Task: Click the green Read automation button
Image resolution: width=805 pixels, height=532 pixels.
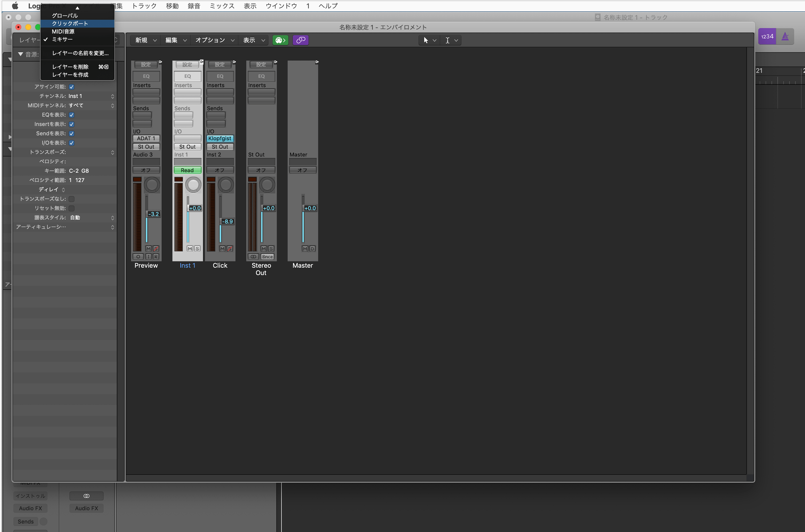Action: (x=187, y=170)
